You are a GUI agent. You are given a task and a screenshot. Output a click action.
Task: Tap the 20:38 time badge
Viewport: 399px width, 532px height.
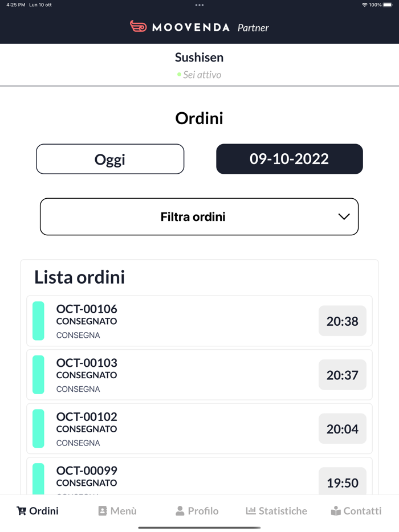pos(342,321)
